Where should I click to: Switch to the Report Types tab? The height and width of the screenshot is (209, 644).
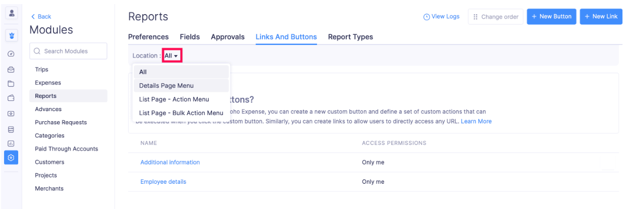(x=350, y=37)
